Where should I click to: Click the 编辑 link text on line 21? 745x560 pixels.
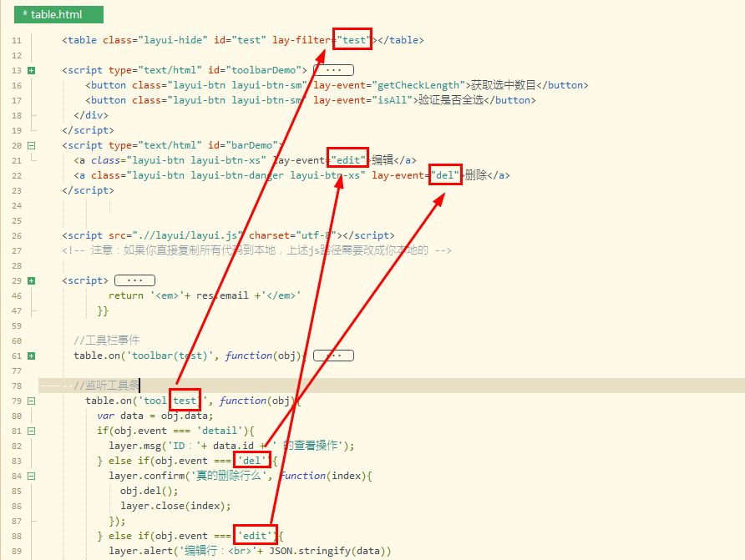(x=383, y=160)
